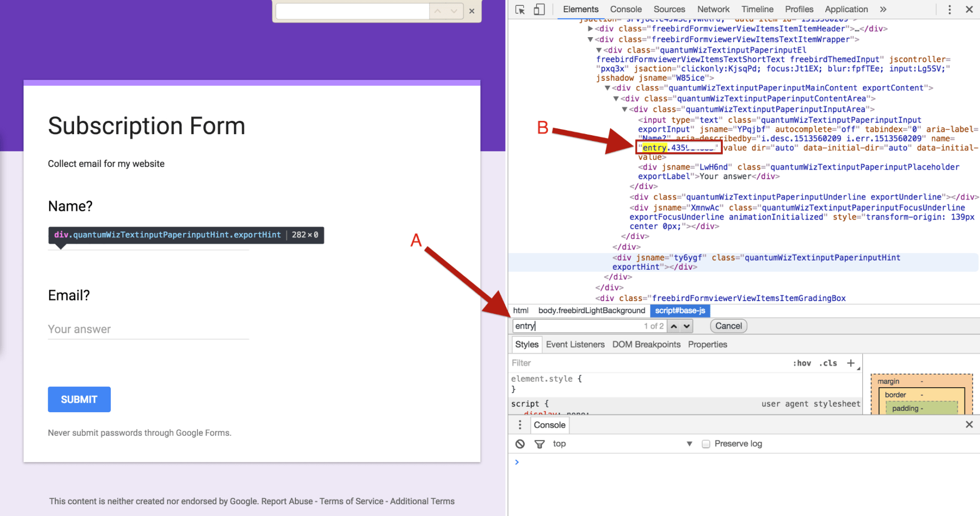This screenshot has width=980, height=516.
Task: Open DevTools three-dot customize menu
Action: click(x=950, y=10)
